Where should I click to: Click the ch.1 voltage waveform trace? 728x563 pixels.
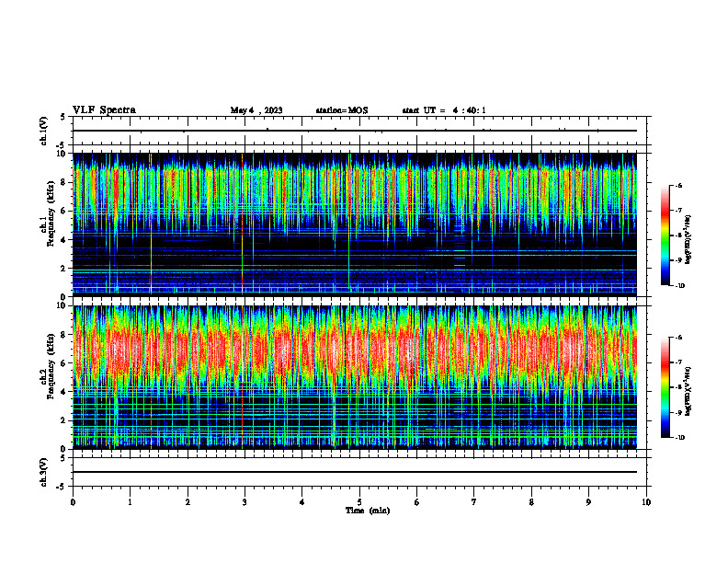tap(355, 131)
